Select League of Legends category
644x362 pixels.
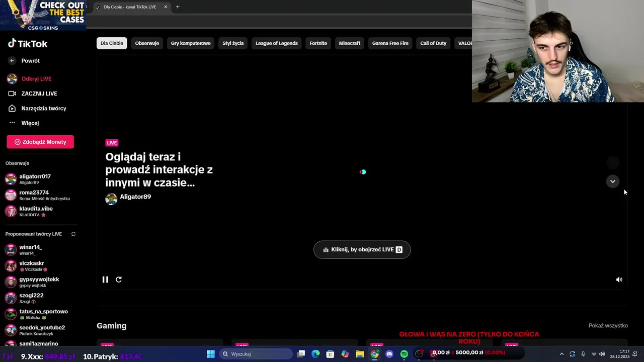tap(277, 43)
